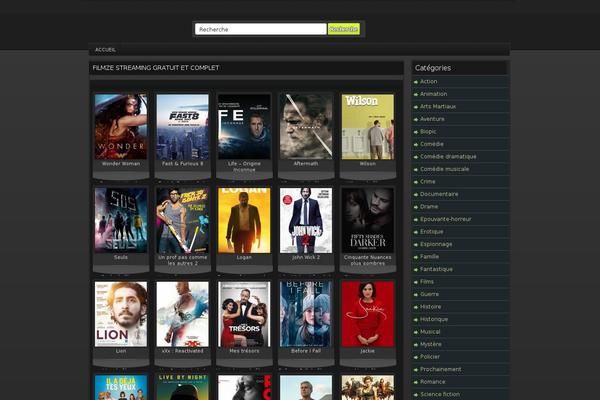Open the Mes trésors movie poster
Screen dimensions: 600x400
(x=244, y=314)
